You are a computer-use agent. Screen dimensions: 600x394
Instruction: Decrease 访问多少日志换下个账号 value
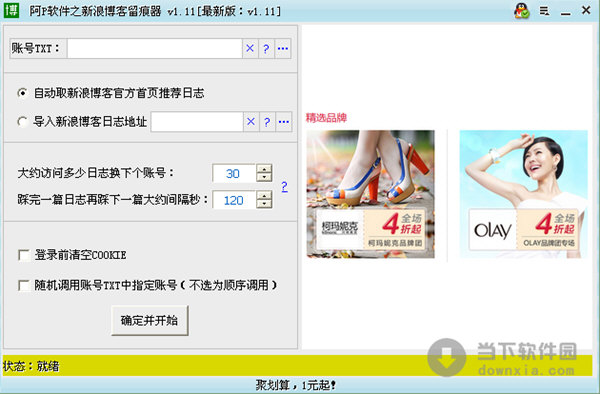(264, 177)
